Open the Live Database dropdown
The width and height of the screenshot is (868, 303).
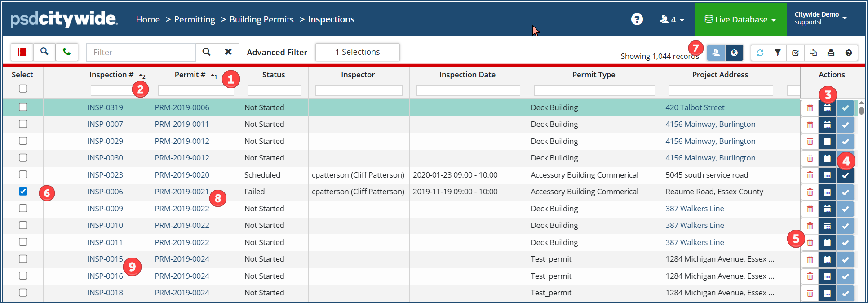click(740, 19)
